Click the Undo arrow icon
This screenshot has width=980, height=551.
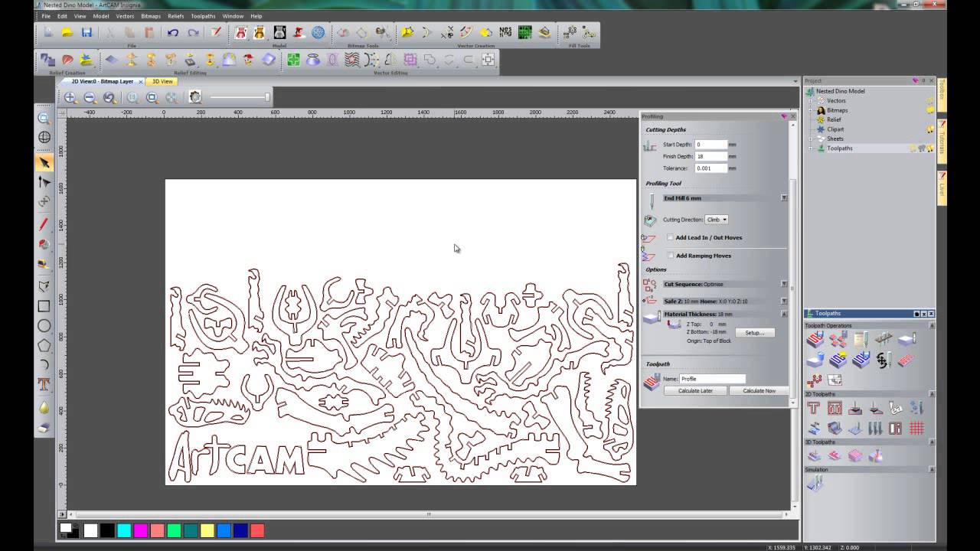173,32
